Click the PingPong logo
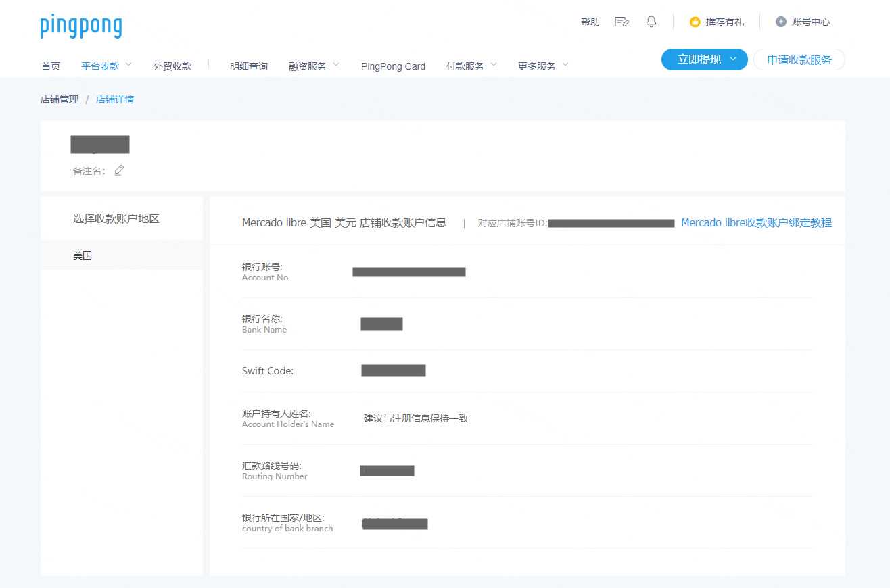The height and width of the screenshot is (588, 890). pyautogui.click(x=81, y=26)
